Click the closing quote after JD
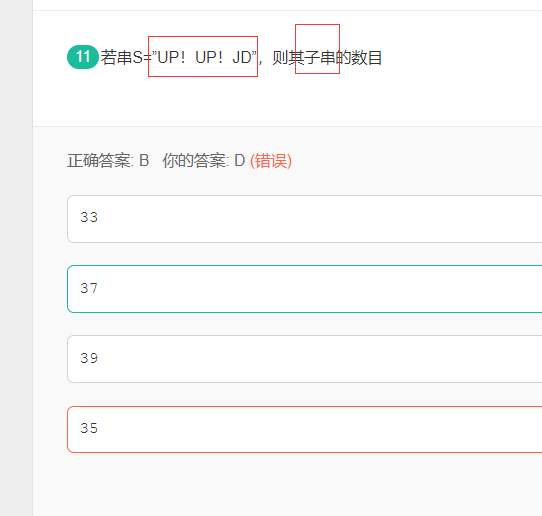The height and width of the screenshot is (516, 542). [x=254, y=53]
